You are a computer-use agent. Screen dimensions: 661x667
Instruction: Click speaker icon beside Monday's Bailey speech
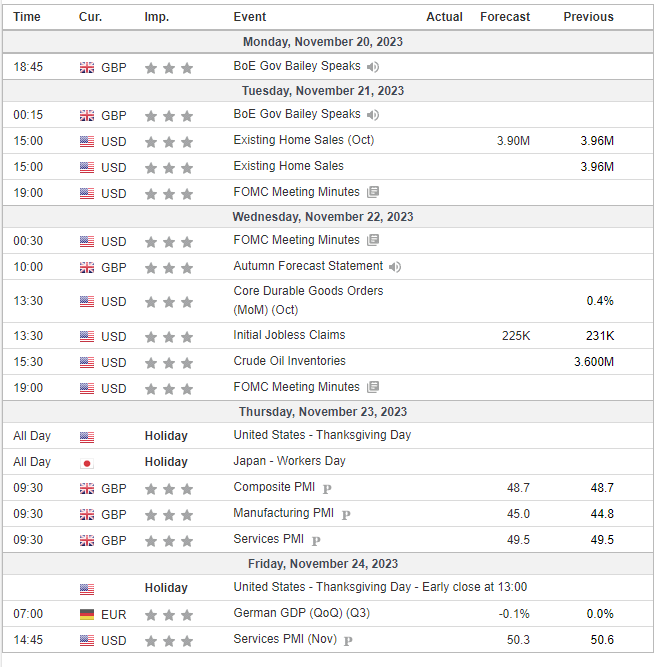[x=373, y=67]
